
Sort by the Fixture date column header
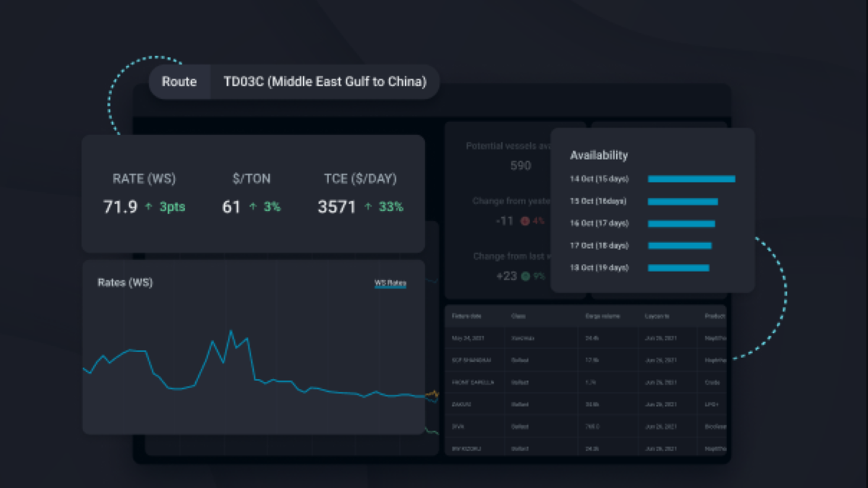tap(466, 317)
